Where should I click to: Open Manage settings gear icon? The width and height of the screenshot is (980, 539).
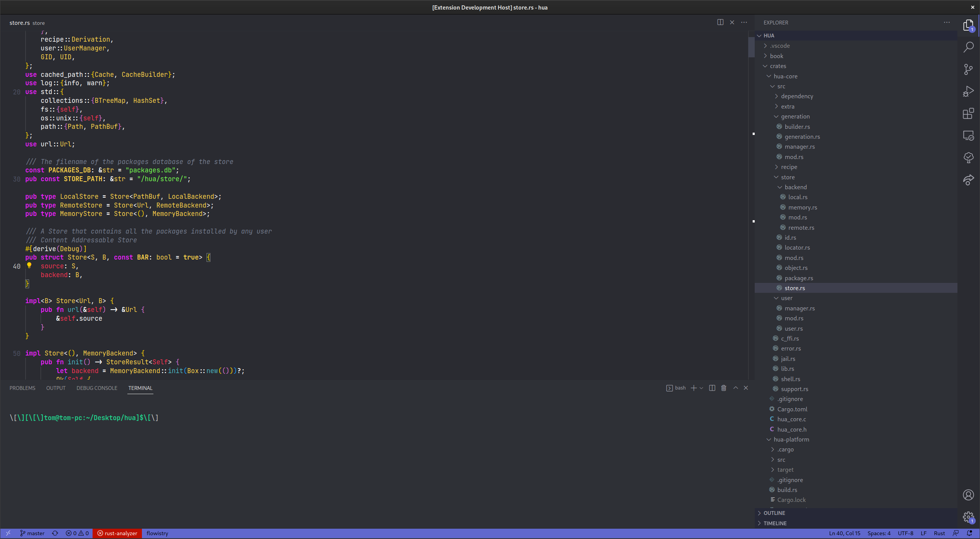968,517
